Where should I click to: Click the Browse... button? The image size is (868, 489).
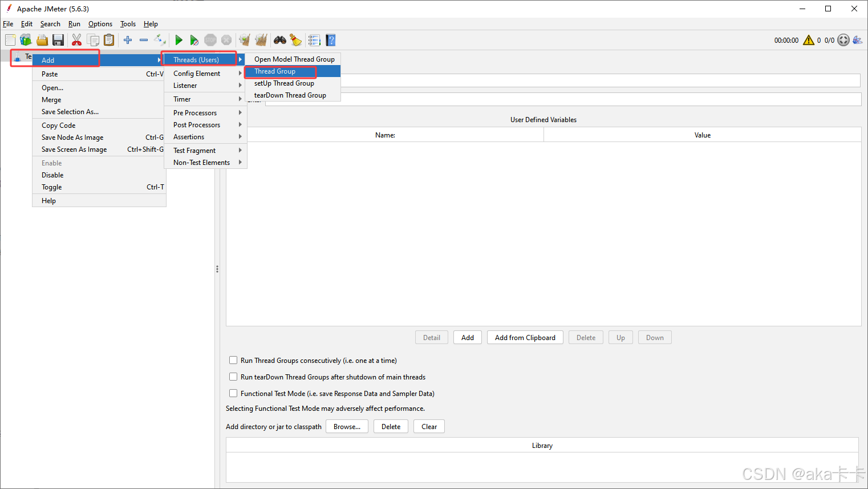pos(347,427)
